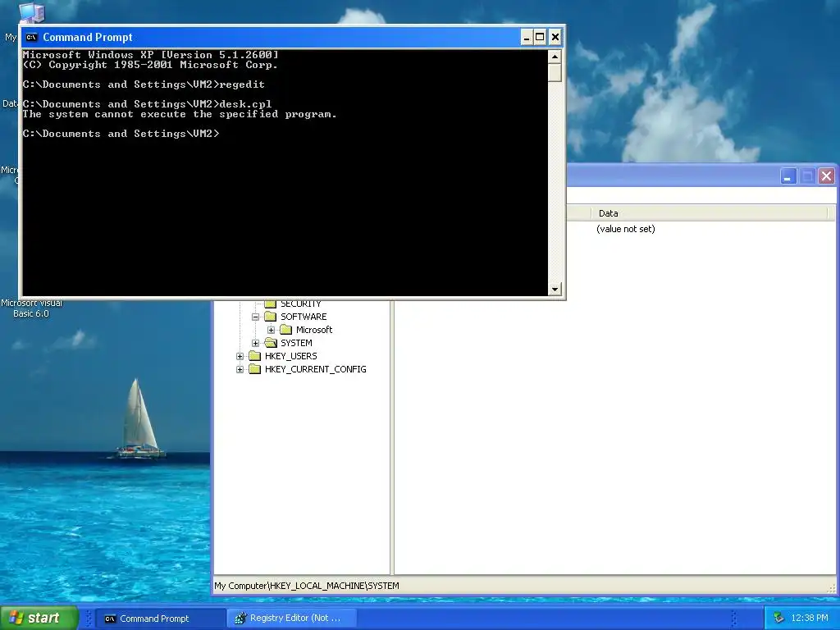The image size is (840, 630).
Task: Select the SECURITY folder icon in Registry Editor
Action: (x=270, y=304)
